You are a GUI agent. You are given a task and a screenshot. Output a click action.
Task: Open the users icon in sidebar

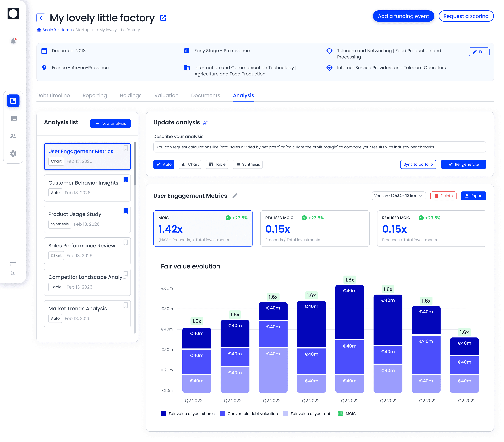click(13, 136)
